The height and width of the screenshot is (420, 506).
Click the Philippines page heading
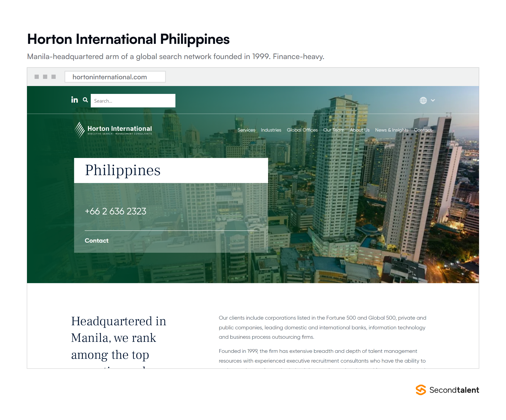pyautogui.click(x=123, y=171)
